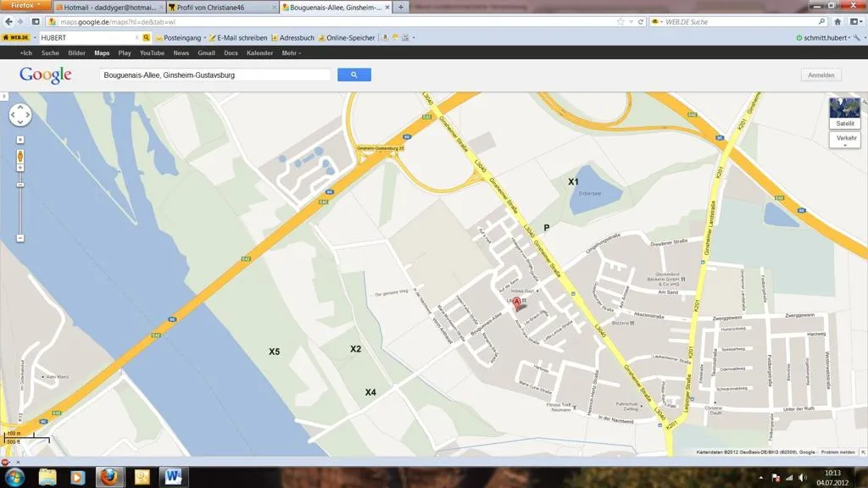Image resolution: width=868 pixels, height=488 pixels.
Task: Pan map up with navigation arrow
Action: (20, 108)
